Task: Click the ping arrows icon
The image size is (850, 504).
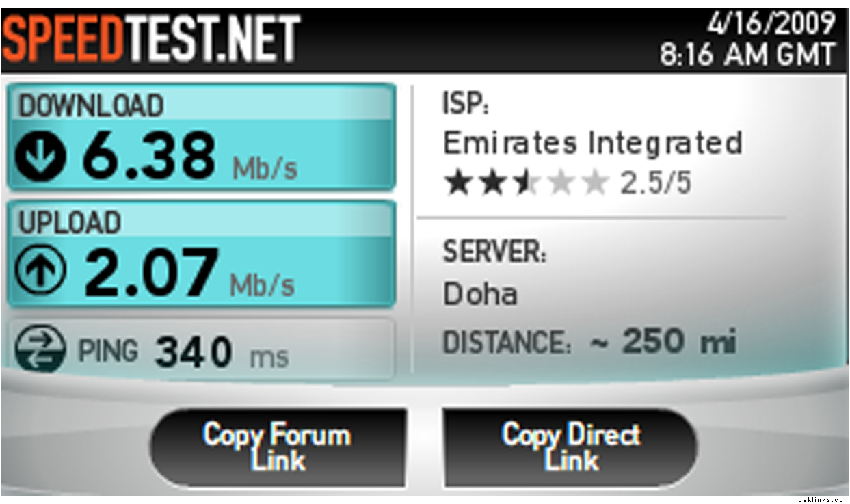Action: coord(40,349)
